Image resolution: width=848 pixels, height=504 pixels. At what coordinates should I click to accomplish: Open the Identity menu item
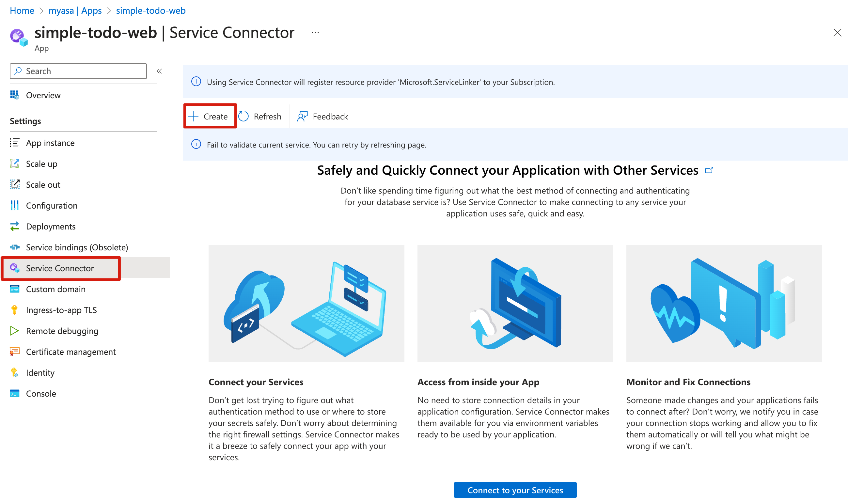coord(40,372)
